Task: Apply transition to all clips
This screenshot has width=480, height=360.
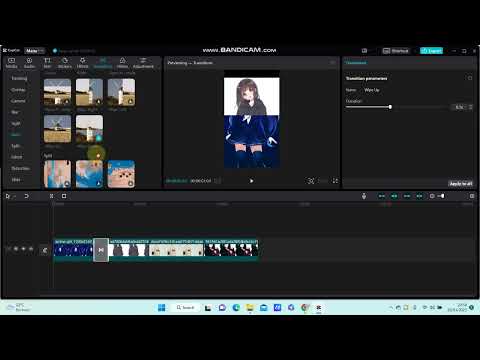Action: (461, 184)
